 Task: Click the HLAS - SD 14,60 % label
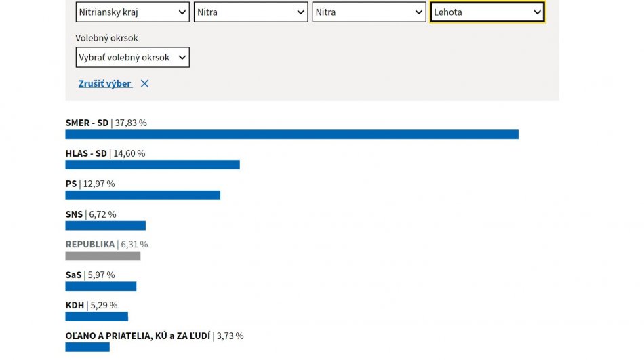coord(105,154)
